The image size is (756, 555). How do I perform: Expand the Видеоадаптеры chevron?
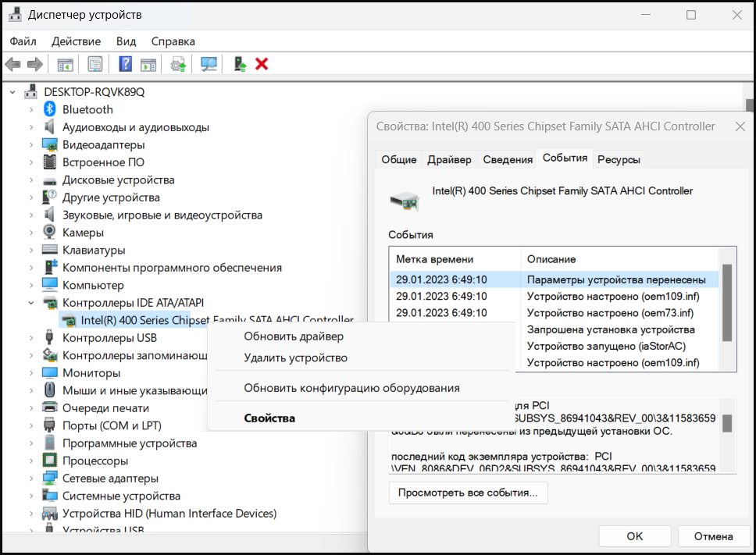coord(31,144)
